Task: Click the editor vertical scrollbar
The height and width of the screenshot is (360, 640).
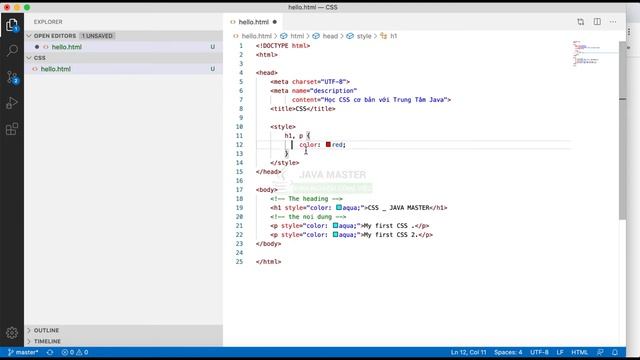Action: (622, 131)
